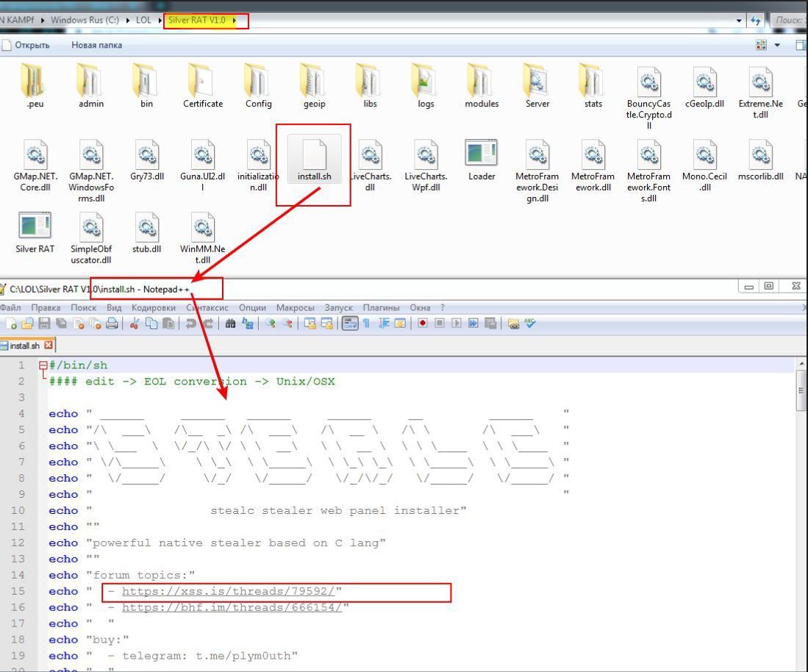The image size is (808, 672).
Task: Close the install.sh tab with red X
Action: (x=49, y=345)
